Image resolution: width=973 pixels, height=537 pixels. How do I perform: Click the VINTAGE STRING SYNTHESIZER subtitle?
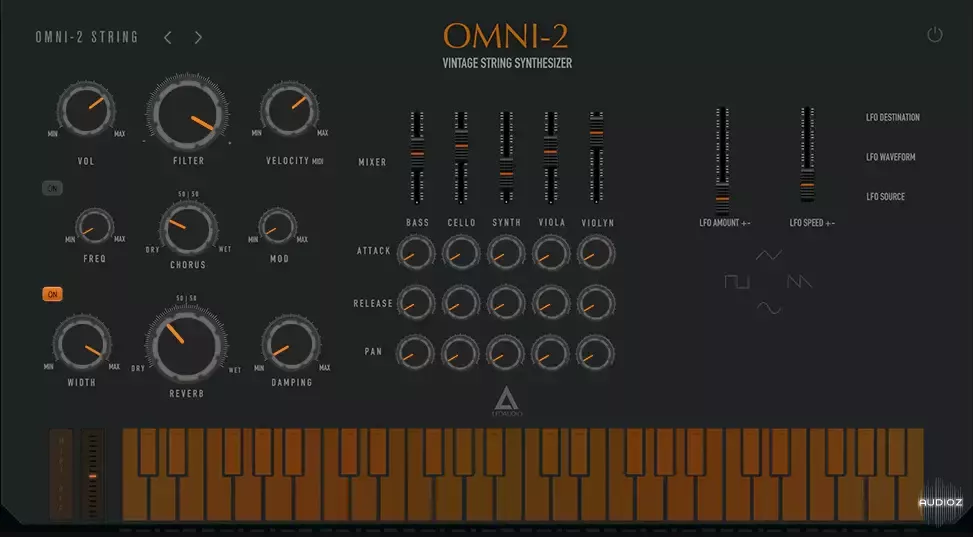[x=507, y=63]
